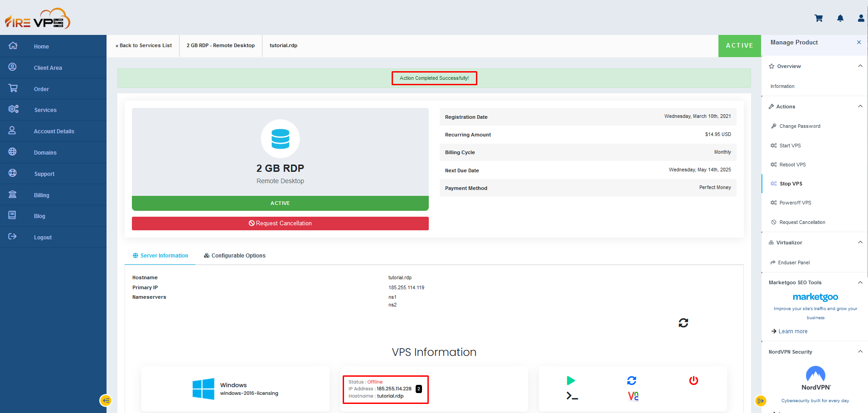
Task: Collapse the Overview section chevron
Action: point(860,66)
